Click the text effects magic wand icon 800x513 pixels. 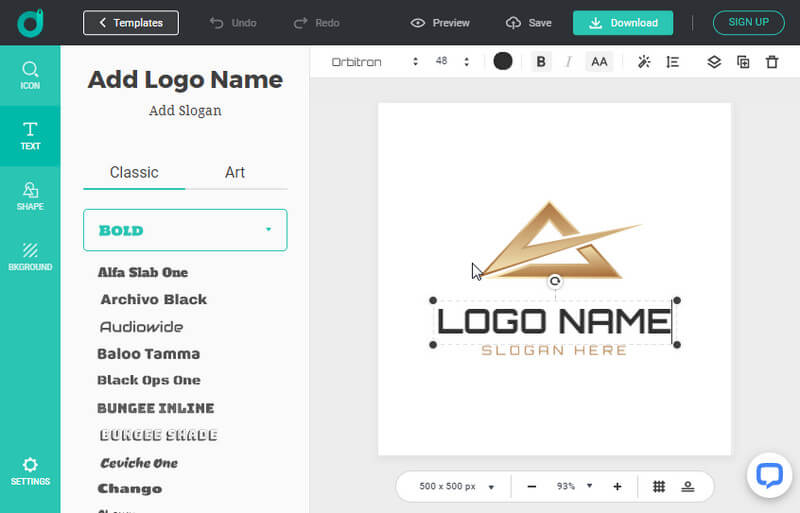coord(644,62)
